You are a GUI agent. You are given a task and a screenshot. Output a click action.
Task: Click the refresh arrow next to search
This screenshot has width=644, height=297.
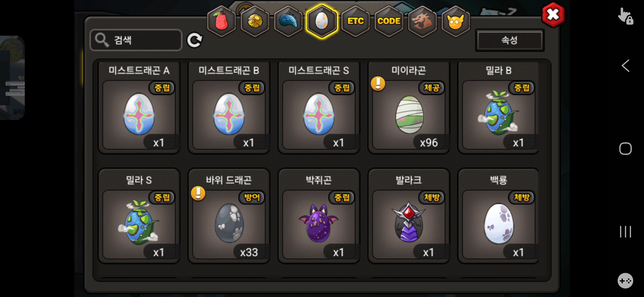coord(195,40)
